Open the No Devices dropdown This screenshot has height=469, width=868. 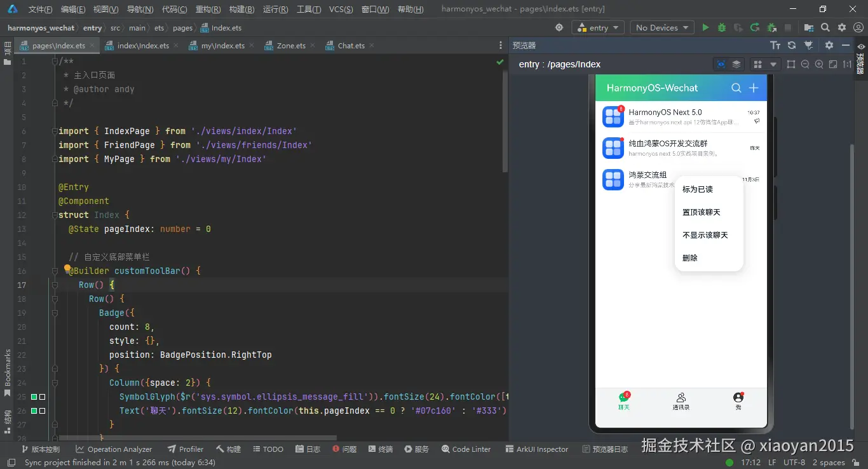click(x=662, y=27)
